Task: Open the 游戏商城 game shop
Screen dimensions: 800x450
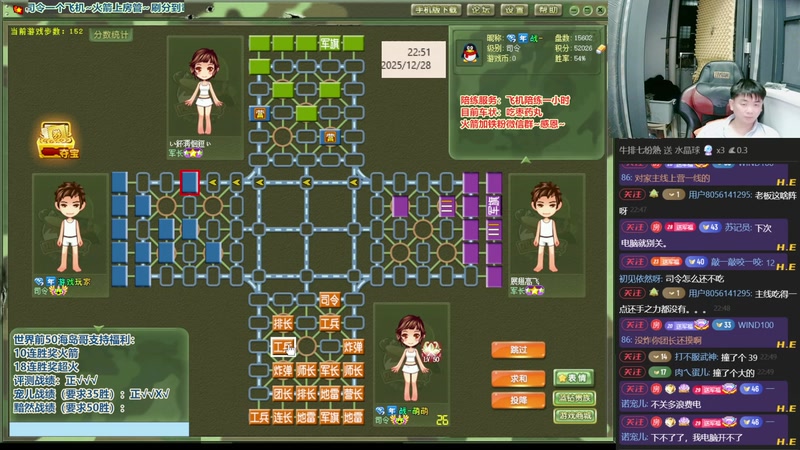Action: (x=574, y=416)
